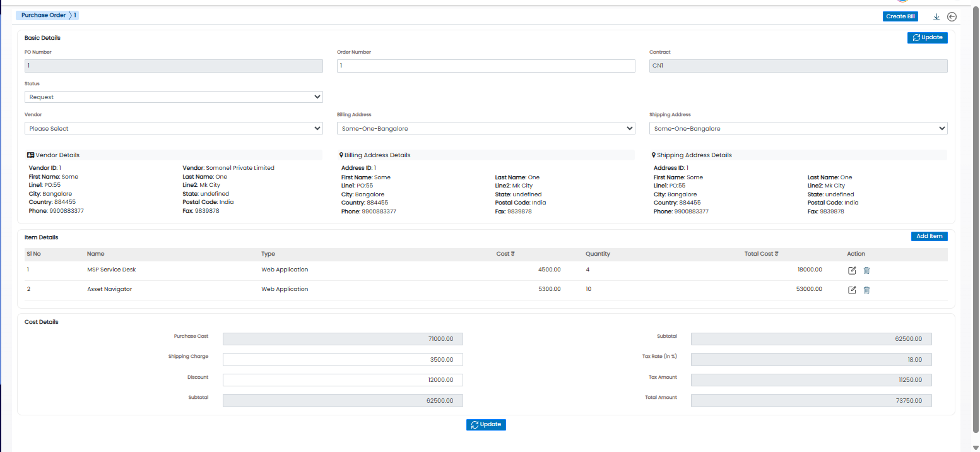Click the download icon beside Create Bill
Screen dimensions: 980x452
936,17
